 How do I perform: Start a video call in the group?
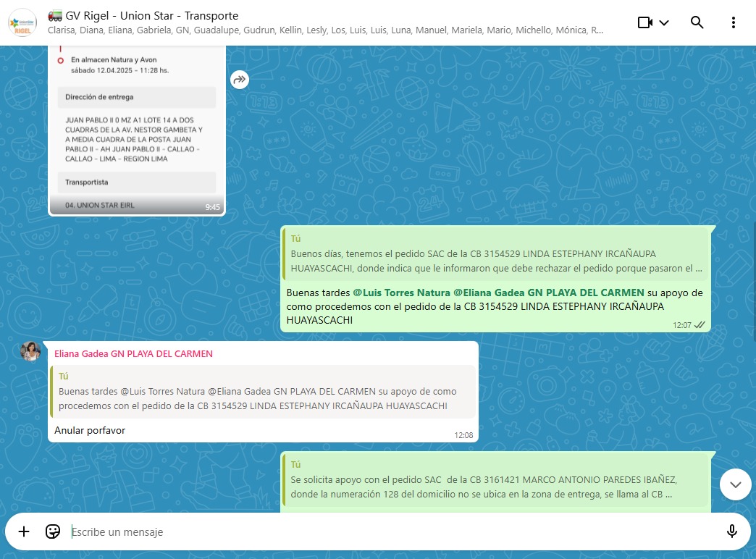644,22
